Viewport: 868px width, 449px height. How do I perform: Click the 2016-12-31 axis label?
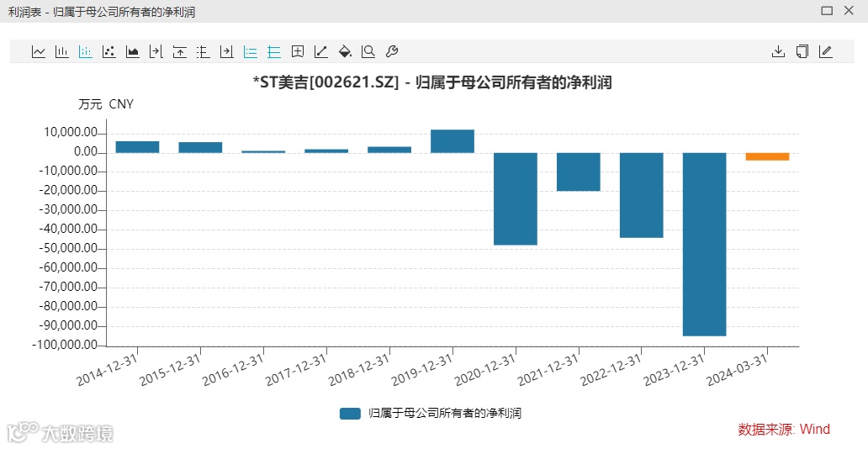pyautogui.click(x=233, y=370)
